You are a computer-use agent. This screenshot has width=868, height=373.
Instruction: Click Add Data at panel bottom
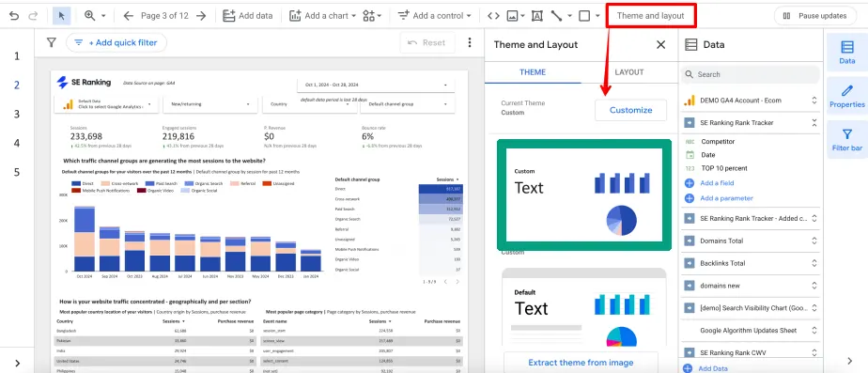point(705,368)
